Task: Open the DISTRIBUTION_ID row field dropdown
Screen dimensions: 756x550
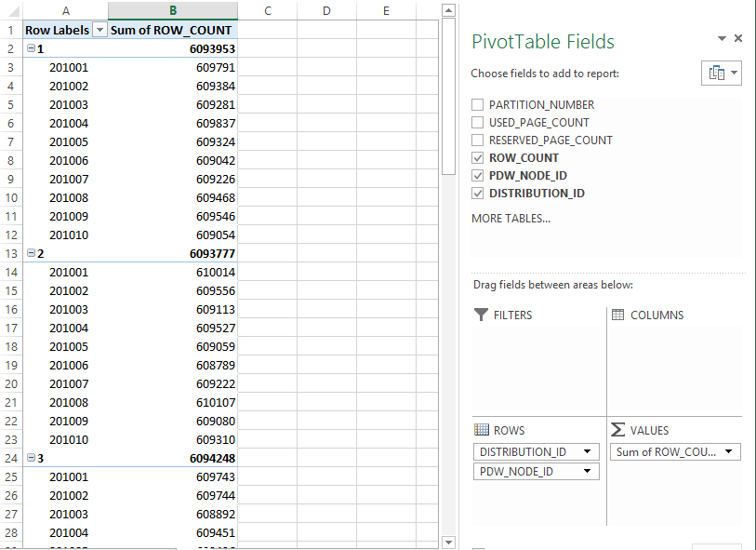Action: coord(587,452)
